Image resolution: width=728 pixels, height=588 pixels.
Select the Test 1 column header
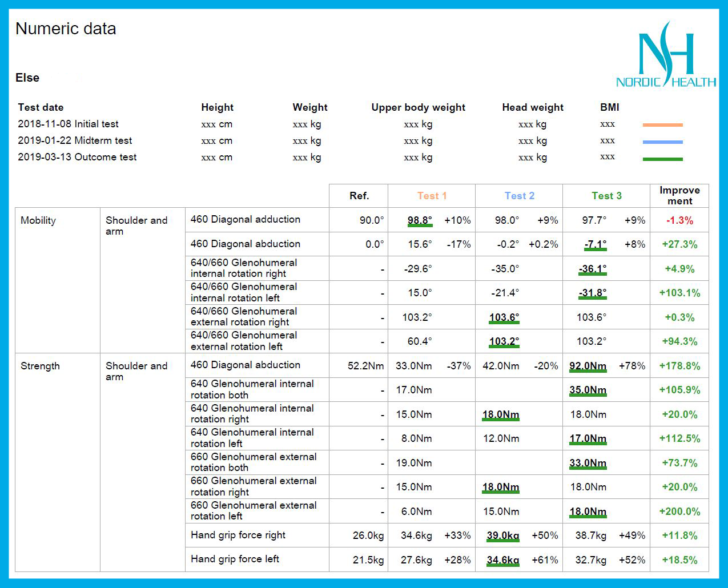(x=432, y=196)
